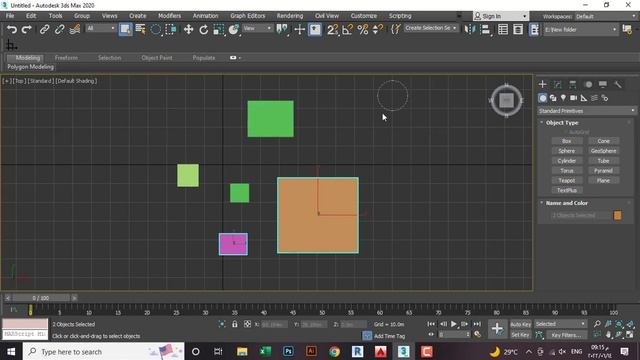Open the key mode Selected dropdown
The image size is (640, 360).
[560, 324]
